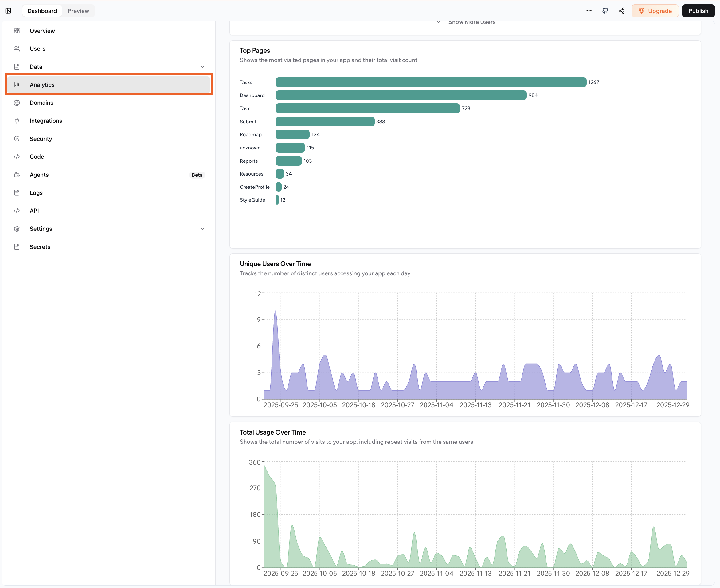
Task: Select the Dashboard tab
Action: 42,10
